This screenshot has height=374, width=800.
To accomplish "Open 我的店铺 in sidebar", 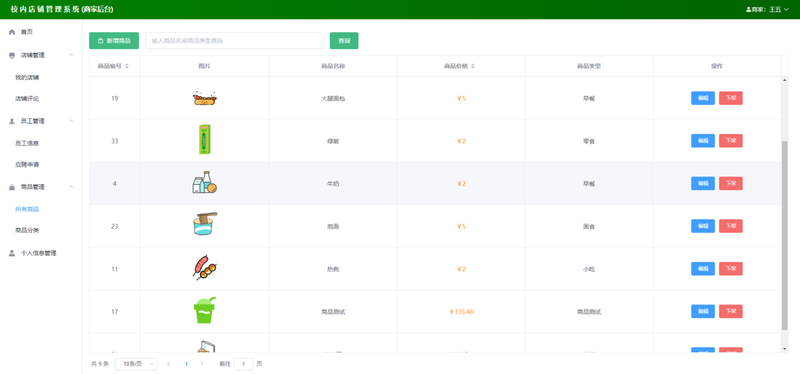I will (27, 78).
